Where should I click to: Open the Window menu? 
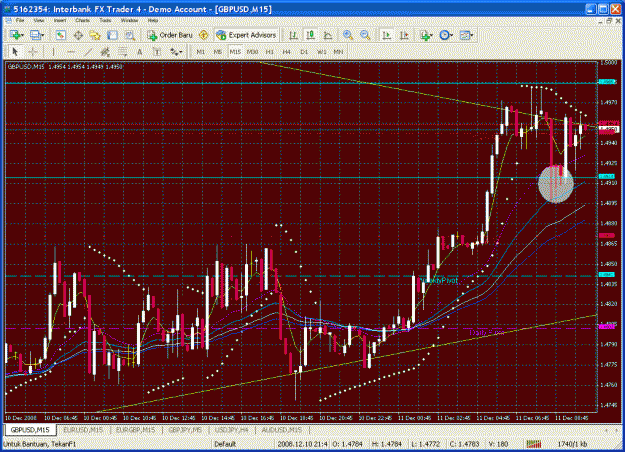(x=129, y=20)
